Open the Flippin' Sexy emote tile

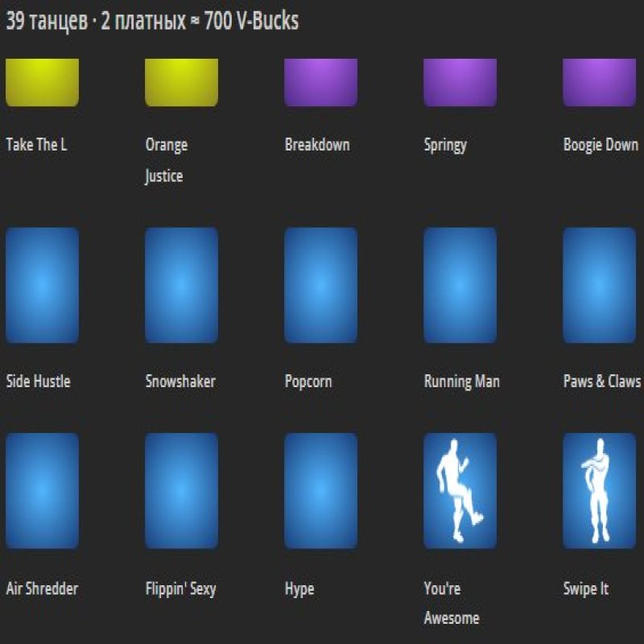click(181, 491)
